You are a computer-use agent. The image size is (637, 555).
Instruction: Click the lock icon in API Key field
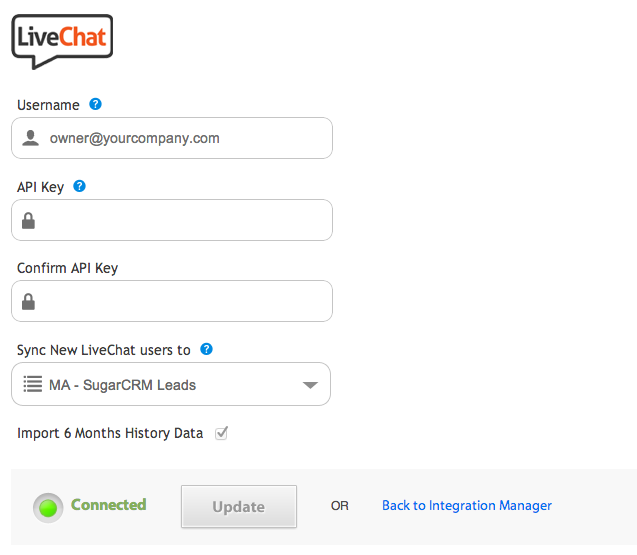(28, 221)
